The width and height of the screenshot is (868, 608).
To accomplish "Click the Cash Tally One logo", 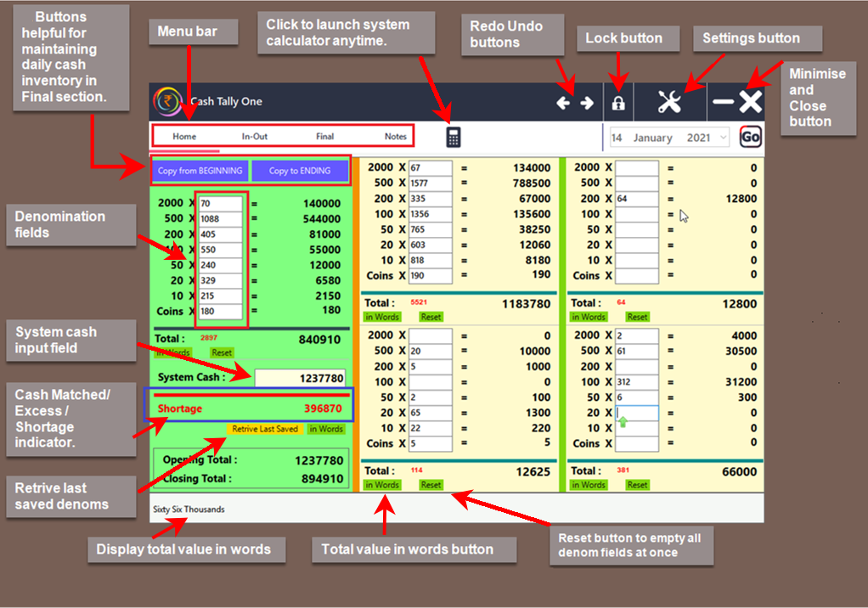I will (x=167, y=101).
